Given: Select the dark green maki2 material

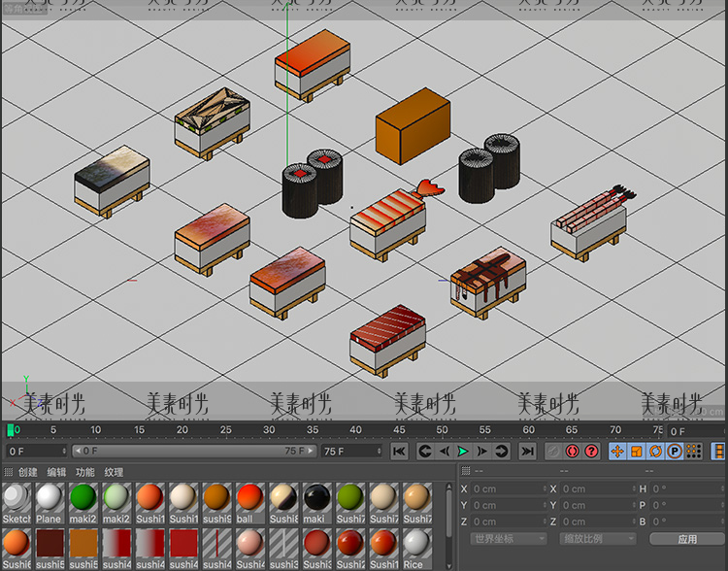Looking at the screenshot, I should point(83,503).
